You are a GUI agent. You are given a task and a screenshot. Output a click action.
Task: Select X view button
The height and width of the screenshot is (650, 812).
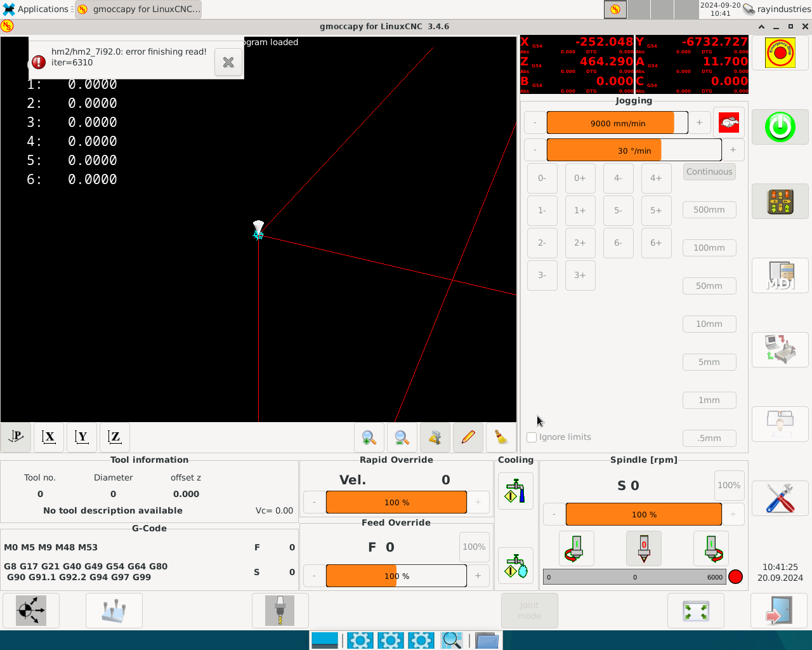coord(49,437)
